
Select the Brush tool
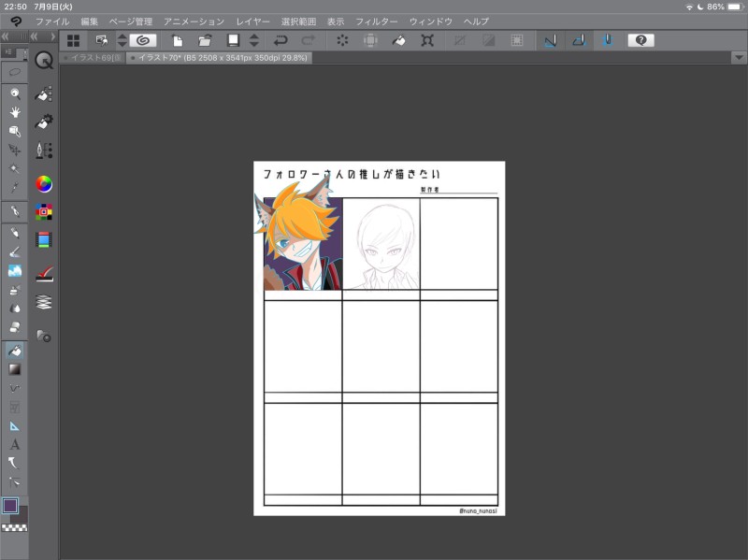(x=15, y=251)
